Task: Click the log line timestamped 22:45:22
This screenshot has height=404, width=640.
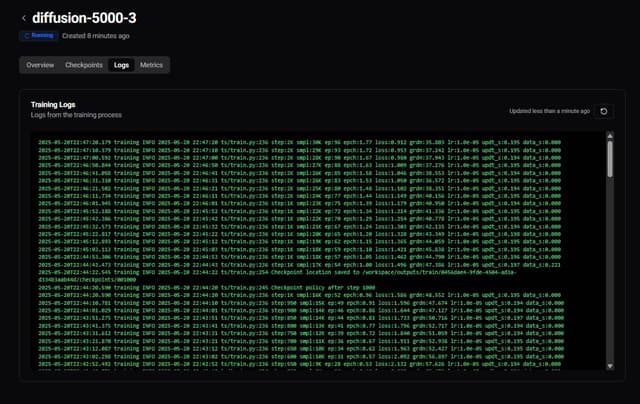Action: click(299, 234)
